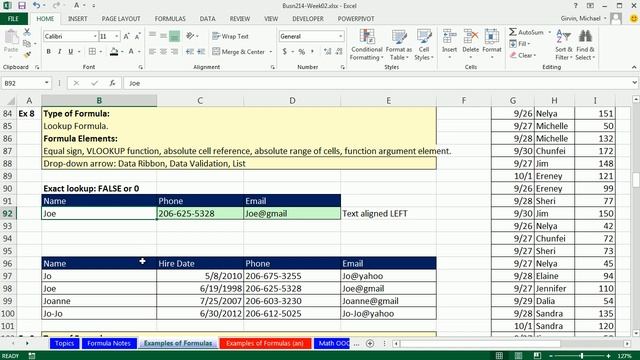
Task: Click the Insert Function fx button
Action: (x=112, y=83)
